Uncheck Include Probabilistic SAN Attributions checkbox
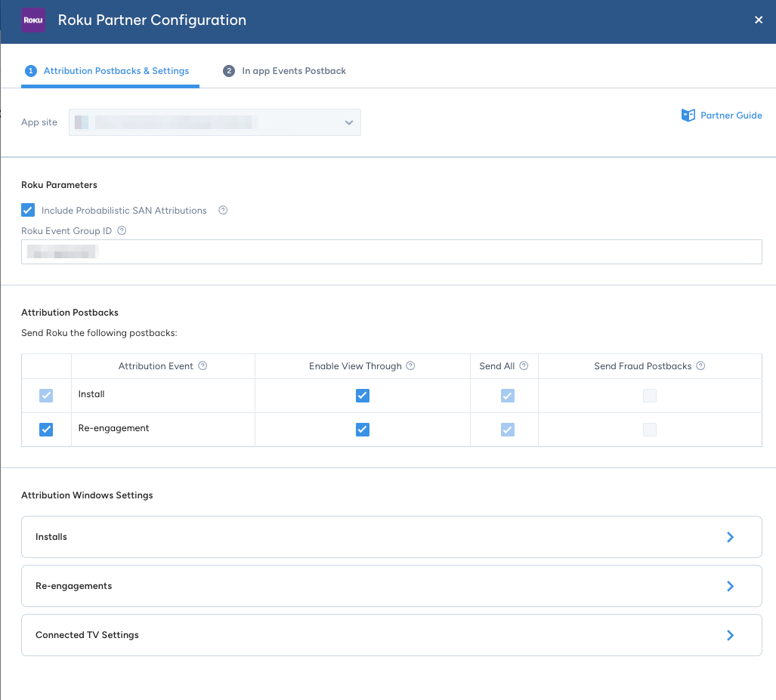 coord(28,210)
